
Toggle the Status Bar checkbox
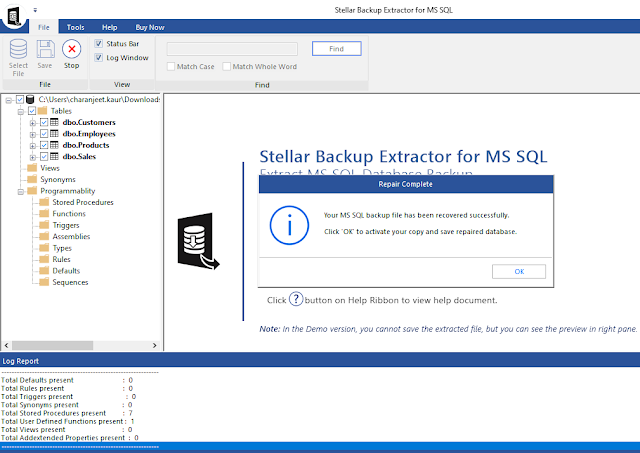[98, 43]
